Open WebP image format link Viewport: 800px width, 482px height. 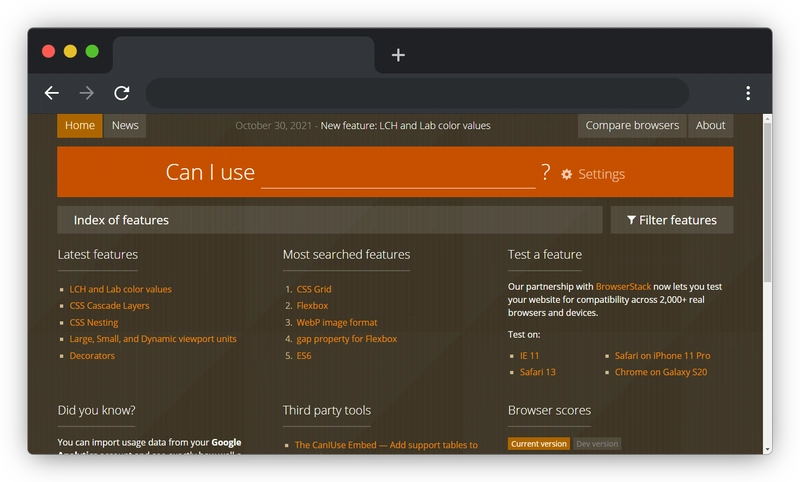coord(337,322)
